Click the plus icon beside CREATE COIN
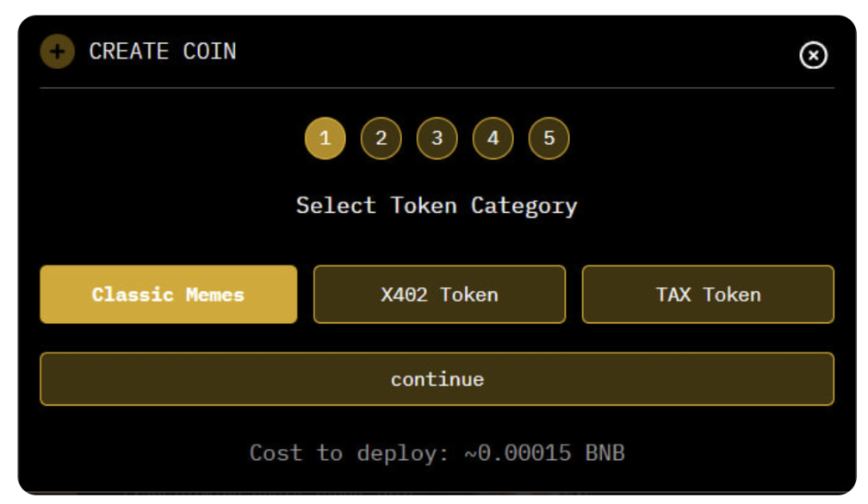 click(57, 51)
